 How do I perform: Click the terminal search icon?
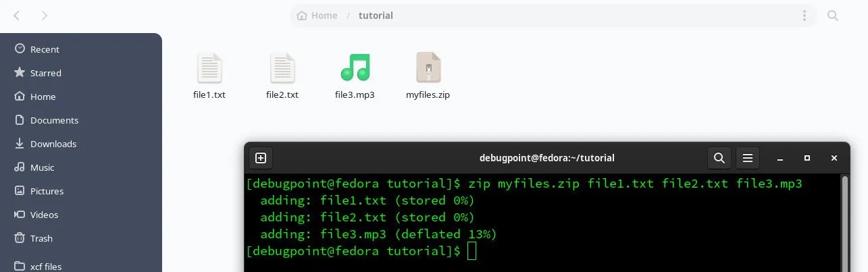(719, 158)
